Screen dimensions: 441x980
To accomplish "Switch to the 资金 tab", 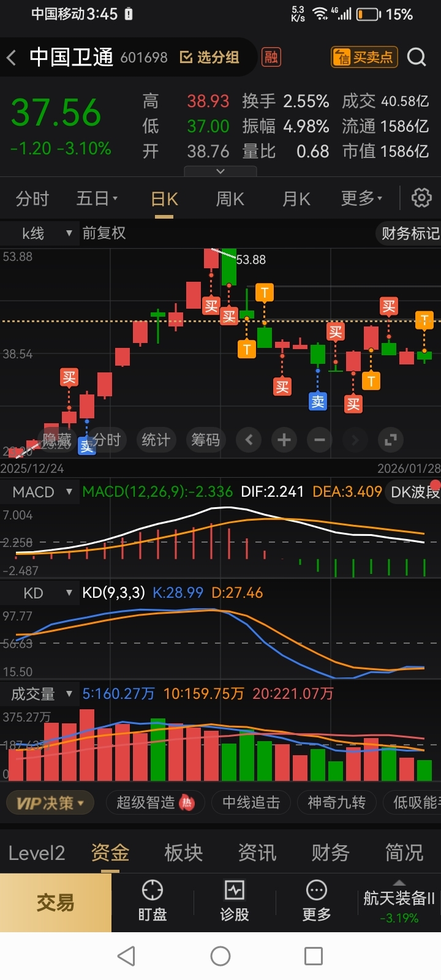I will [110, 853].
